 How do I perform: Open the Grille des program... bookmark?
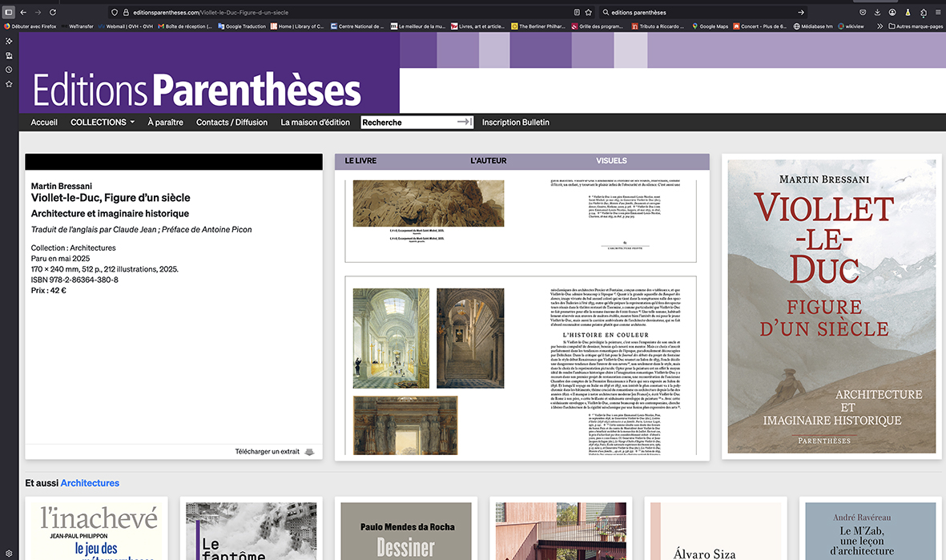coord(598,26)
